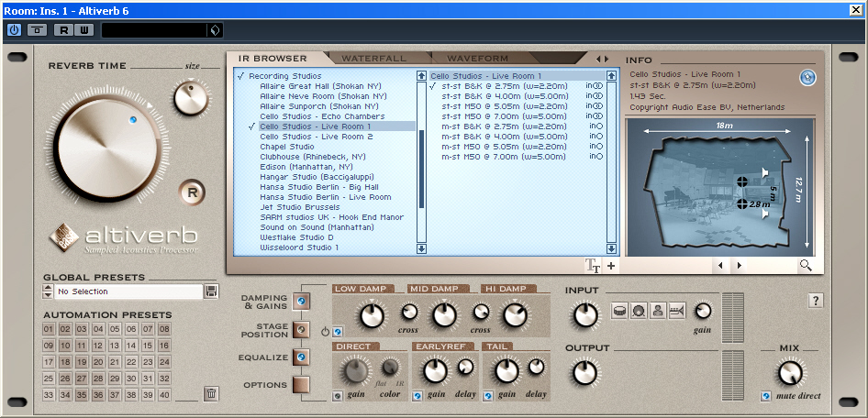This screenshot has width=868, height=418.
Task: Choose st-st B&K @ 4.00m impulse response
Action: click(505, 96)
